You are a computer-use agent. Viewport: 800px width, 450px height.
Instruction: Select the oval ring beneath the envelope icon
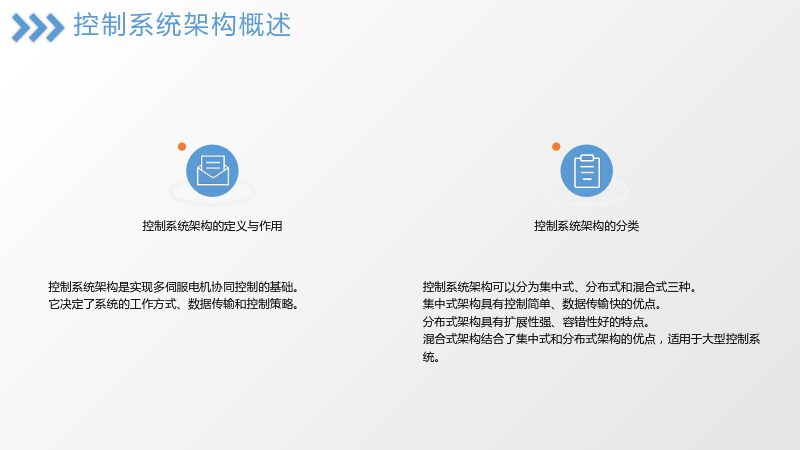212,193
